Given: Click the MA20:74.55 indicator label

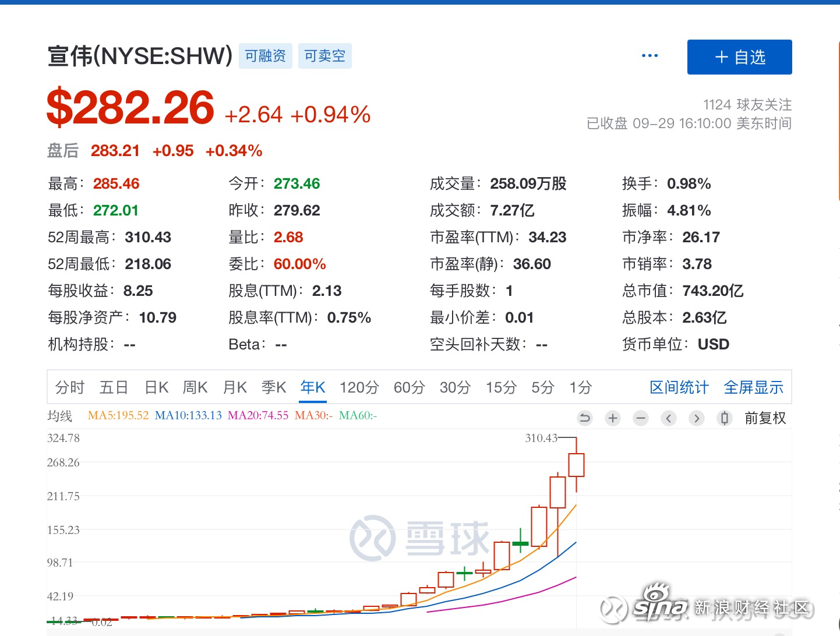Looking at the screenshot, I should point(258,416).
